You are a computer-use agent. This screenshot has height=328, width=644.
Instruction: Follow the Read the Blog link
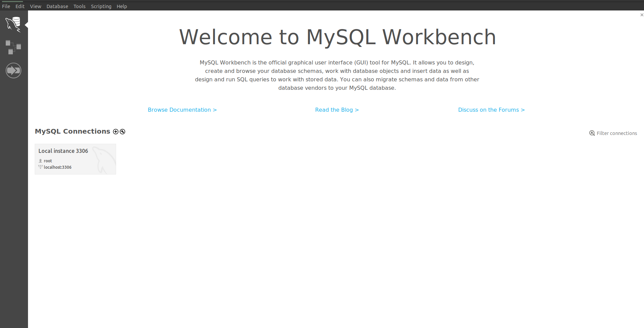(x=337, y=110)
